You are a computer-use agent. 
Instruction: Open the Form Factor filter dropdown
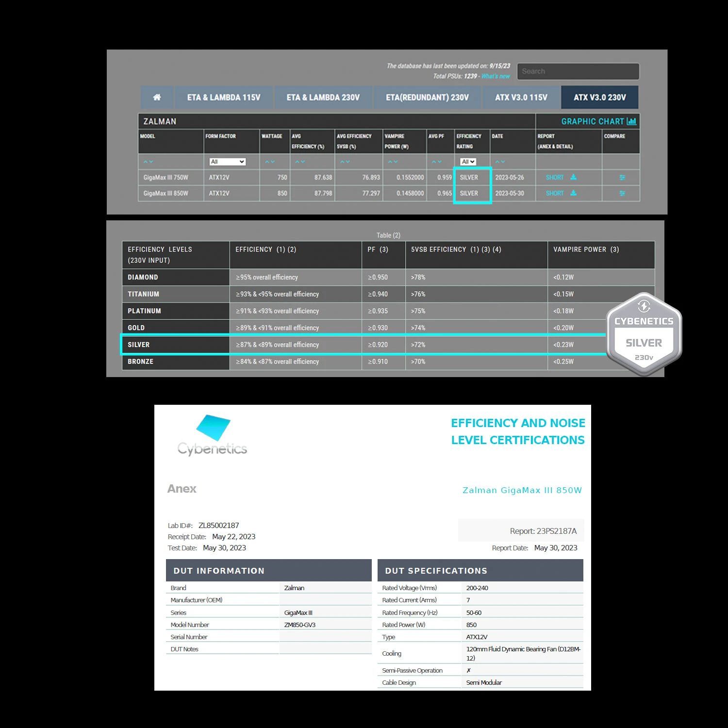pos(227,162)
